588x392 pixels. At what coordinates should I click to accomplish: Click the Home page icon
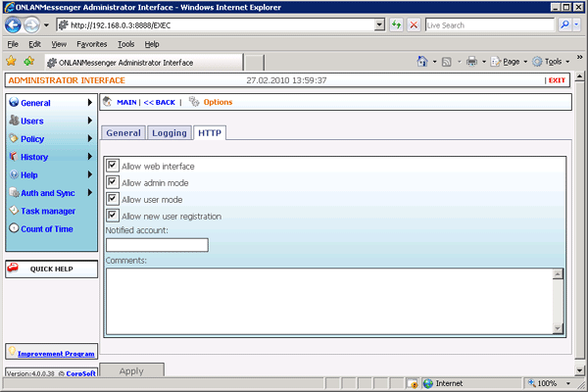(422, 61)
